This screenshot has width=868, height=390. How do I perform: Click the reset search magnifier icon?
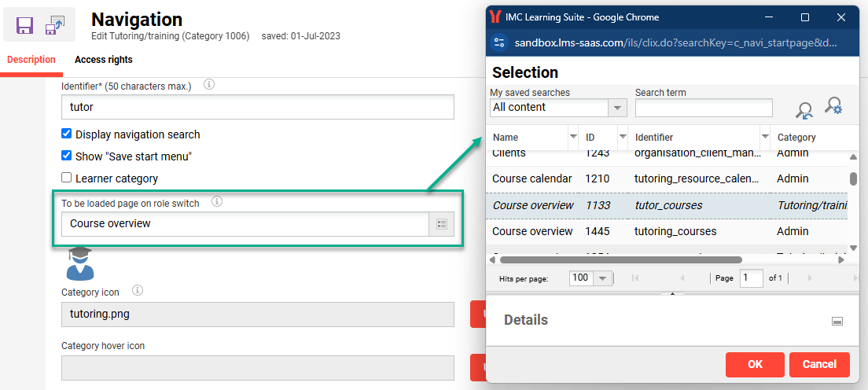pyautogui.click(x=804, y=110)
